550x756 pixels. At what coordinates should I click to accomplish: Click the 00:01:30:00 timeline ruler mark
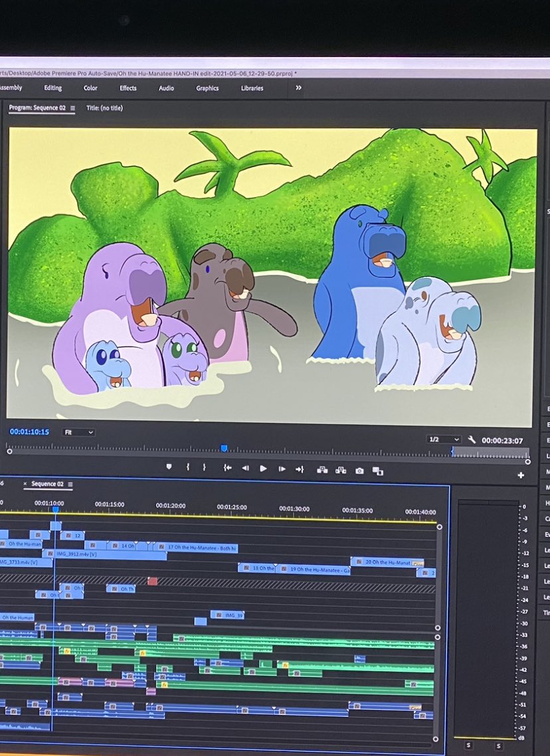294,508
